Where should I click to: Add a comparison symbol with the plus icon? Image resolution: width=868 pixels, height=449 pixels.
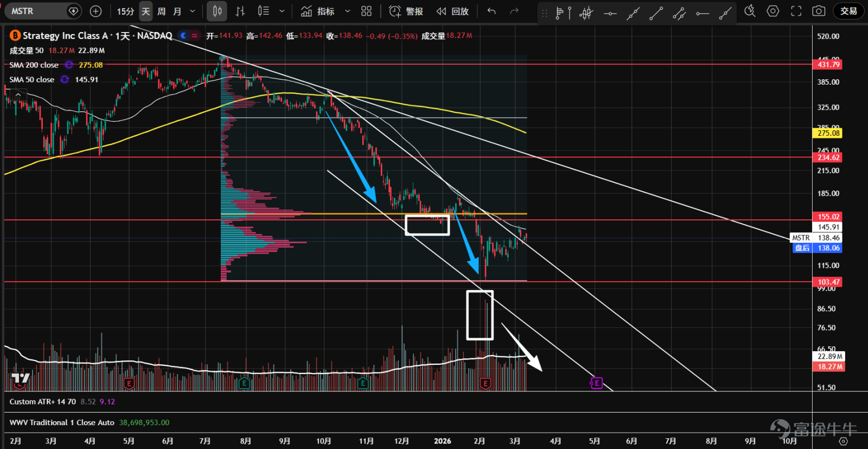[95, 11]
